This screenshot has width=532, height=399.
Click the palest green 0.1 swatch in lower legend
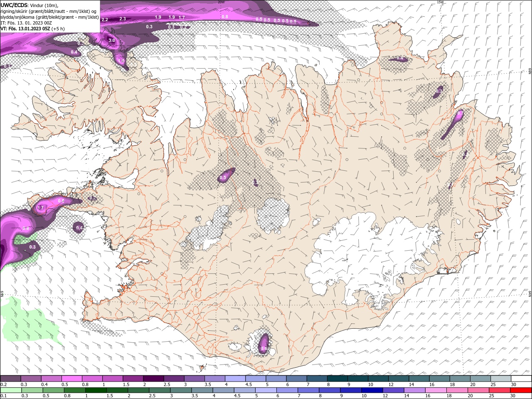[x=10, y=390]
